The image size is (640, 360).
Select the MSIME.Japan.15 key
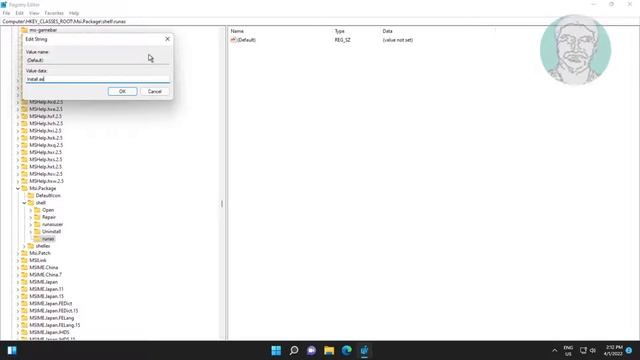[47, 296]
